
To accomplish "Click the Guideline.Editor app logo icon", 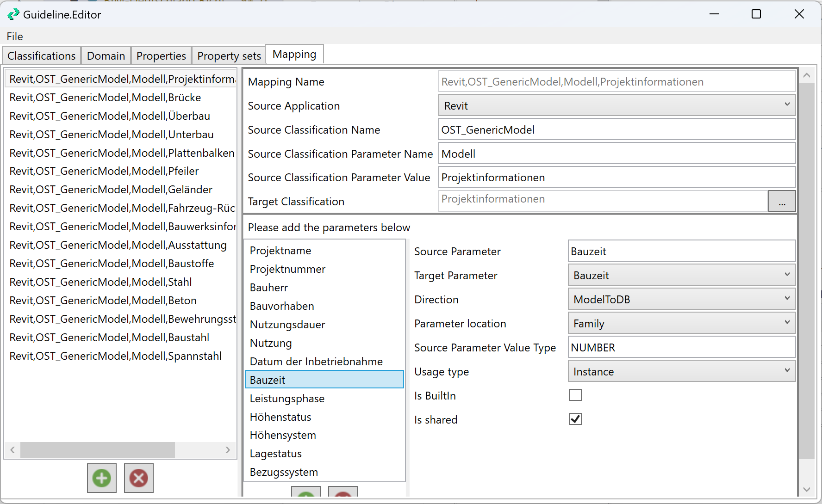I will click(x=13, y=15).
